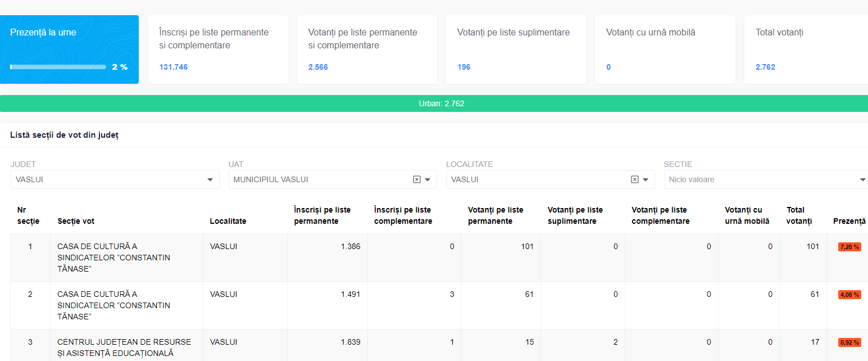Image resolution: width=868 pixels, height=361 pixels.
Task: Expand the Localitate dropdown arrow
Action: 645,180
